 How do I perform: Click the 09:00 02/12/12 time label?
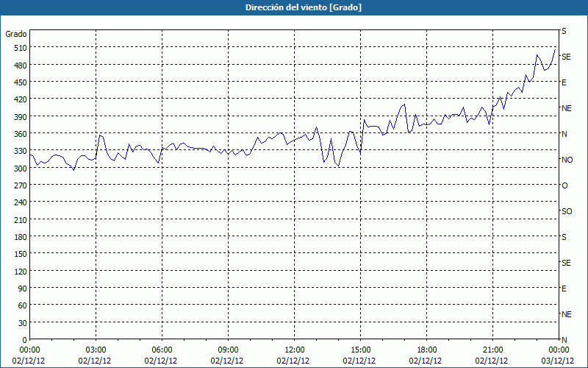pyautogui.click(x=228, y=355)
